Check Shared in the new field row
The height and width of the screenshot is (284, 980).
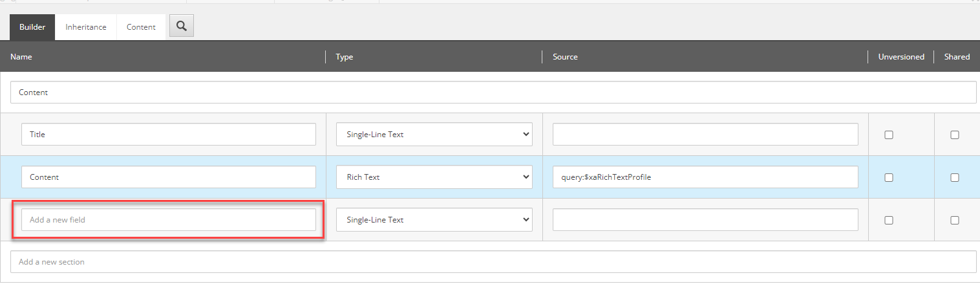pyautogui.click(x=955, y=220)
